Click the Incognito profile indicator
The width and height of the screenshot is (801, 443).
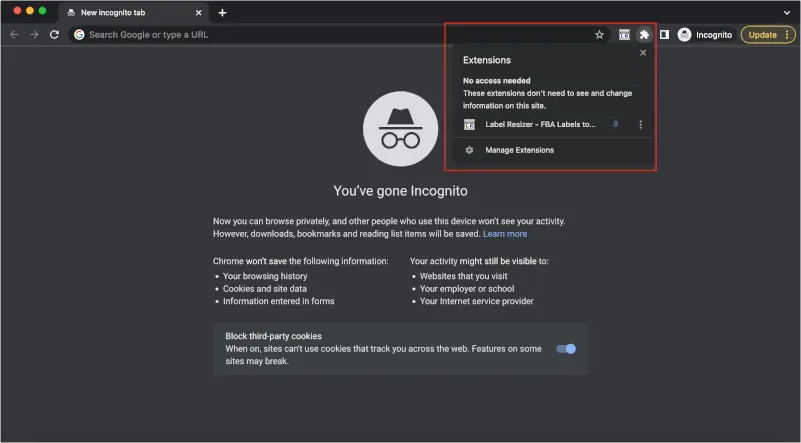pos(705,35)
